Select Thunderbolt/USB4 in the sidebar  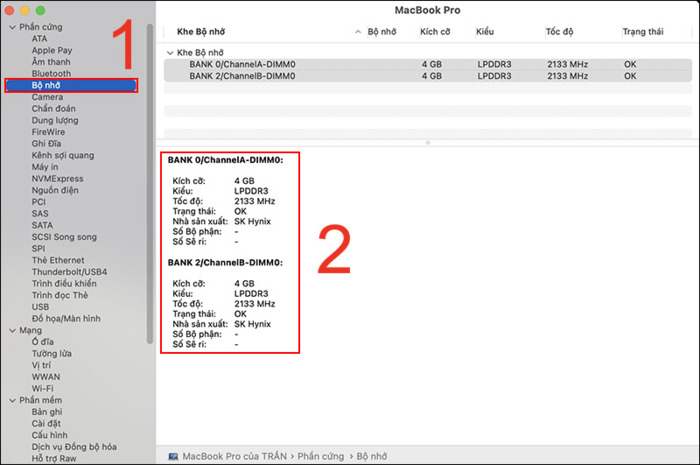pyautogui.click(x=69, y=272)
